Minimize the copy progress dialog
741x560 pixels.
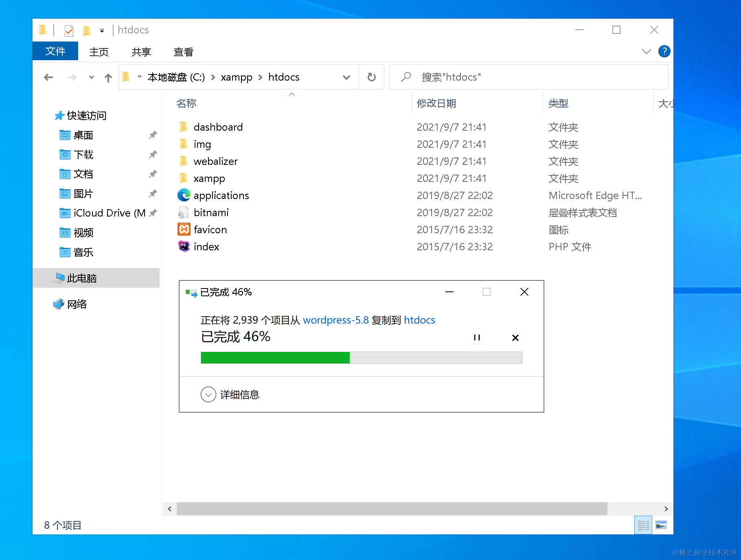click(449, 292)
